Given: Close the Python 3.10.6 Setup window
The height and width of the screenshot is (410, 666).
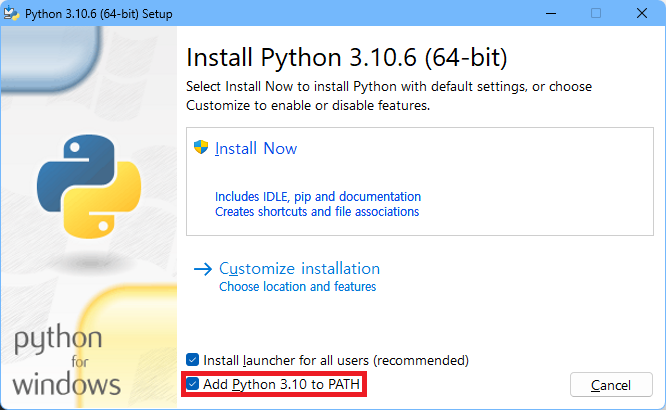Looking at the screenshot, I should [x=642, y=14].
